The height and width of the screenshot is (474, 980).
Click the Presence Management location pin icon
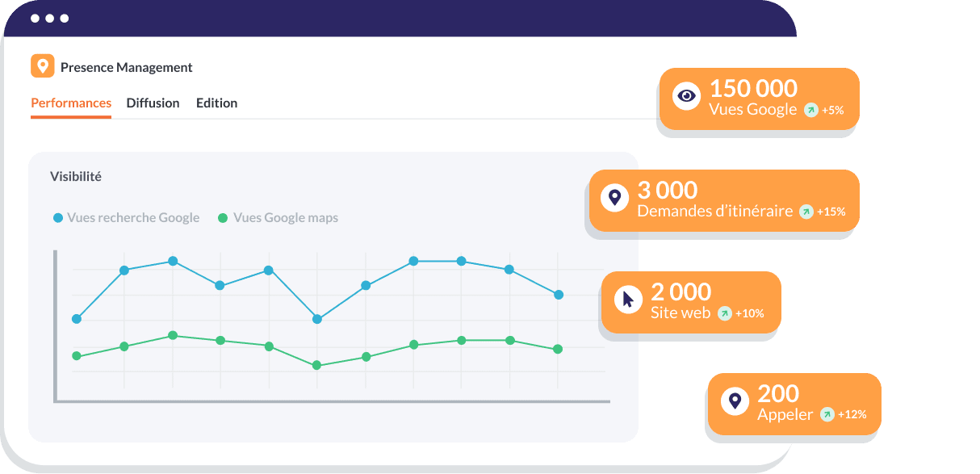click(x=43, y=66)
